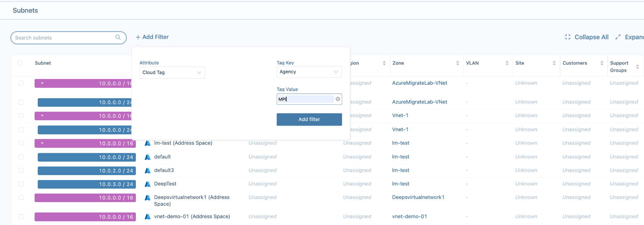The width and height of the screenshot is (644, 225).
Task: Open the AzureMigrateLab-VNet zone link in first row
Action: coord(419,83)
